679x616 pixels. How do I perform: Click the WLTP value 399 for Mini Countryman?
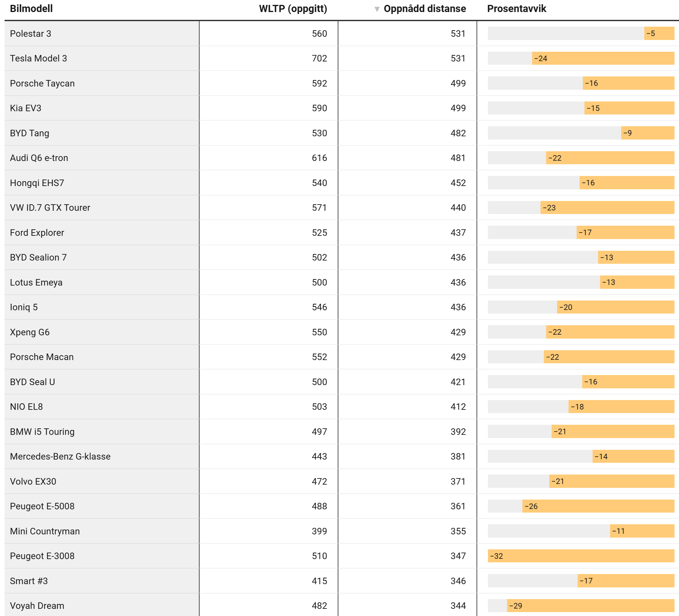point(319,531)
